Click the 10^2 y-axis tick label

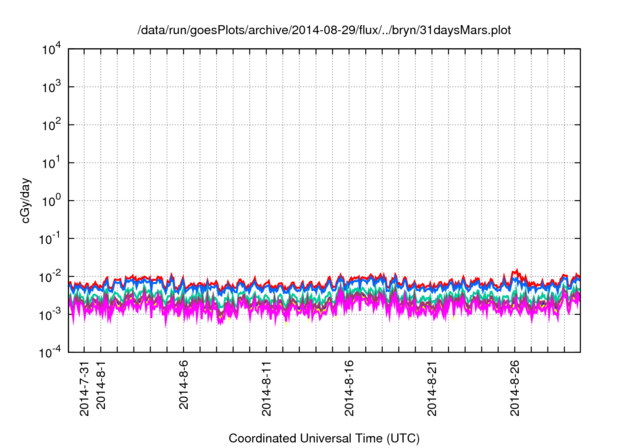50,125
